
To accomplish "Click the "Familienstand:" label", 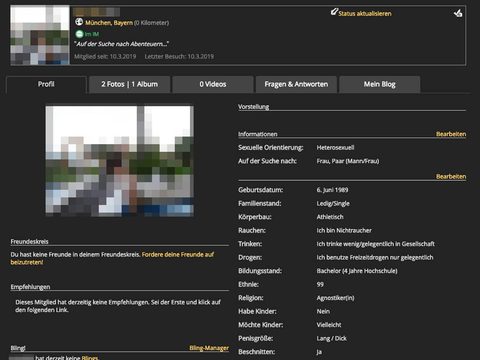I will pyautogui.click(x=259, y=203).
